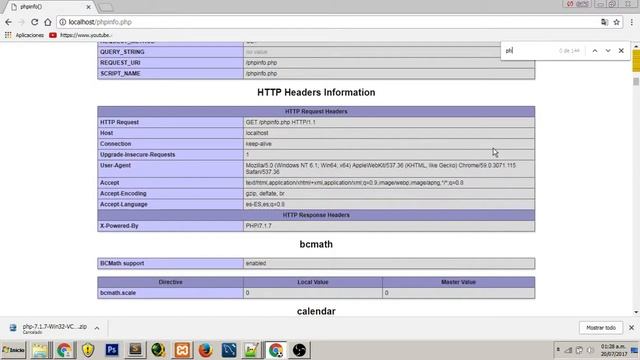The height and width of the screenshot is (360, 640).
Task: Click the Accept-Language value es-ES
Action: tap(265, 204)
